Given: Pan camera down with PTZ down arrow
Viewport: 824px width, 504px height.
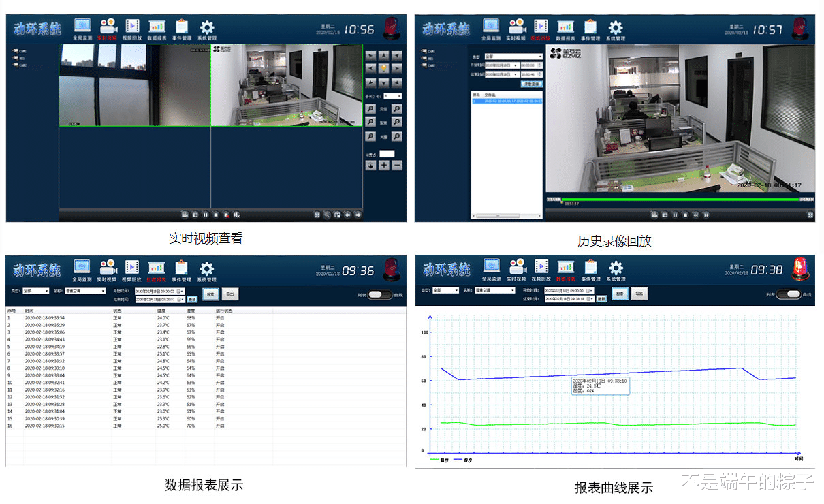Looking at the screenshot, I should coord(383,82).
